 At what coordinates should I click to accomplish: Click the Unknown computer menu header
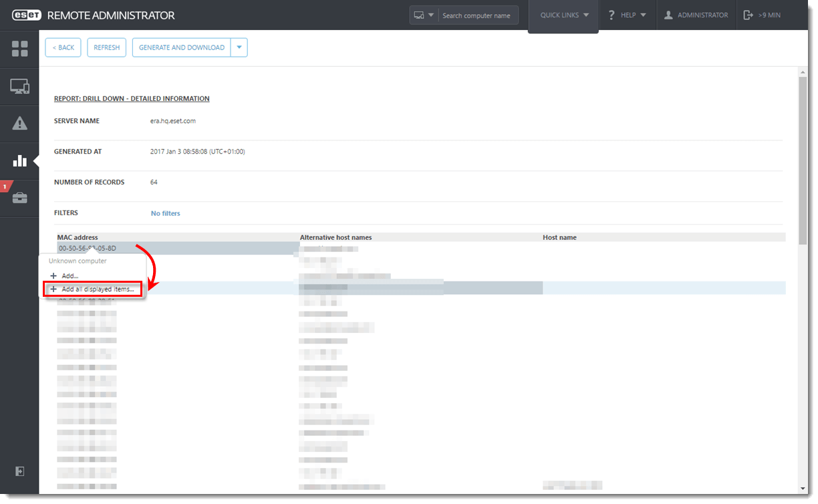[x=78, y=261]
